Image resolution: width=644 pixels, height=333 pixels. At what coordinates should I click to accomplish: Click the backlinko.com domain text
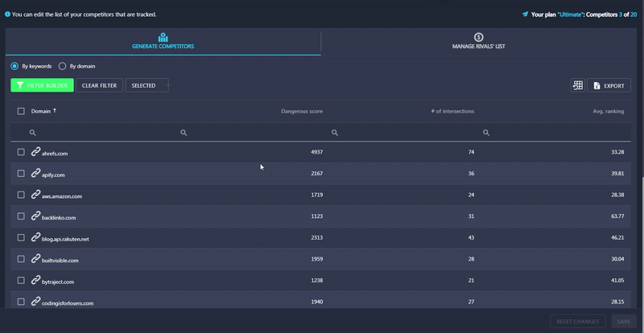[59, 218]
